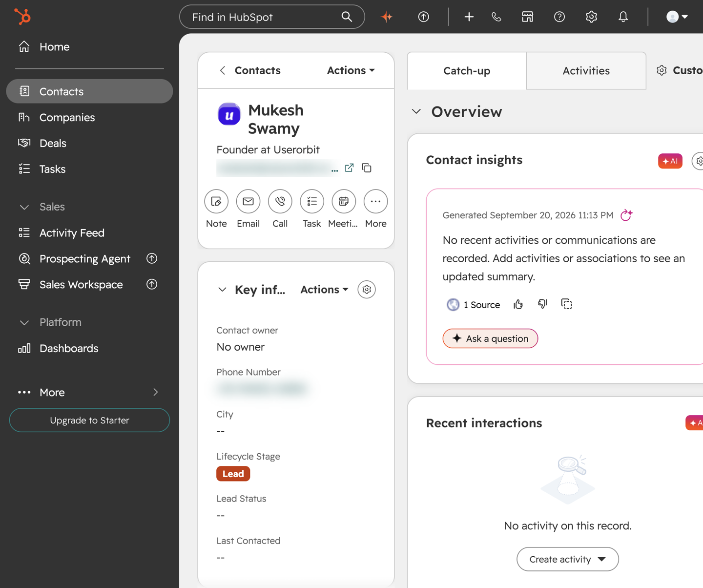The height and width of the screenshot is (588, 703).
Task: Click the HubSpot sprocket logo
Action: point(22,16)
